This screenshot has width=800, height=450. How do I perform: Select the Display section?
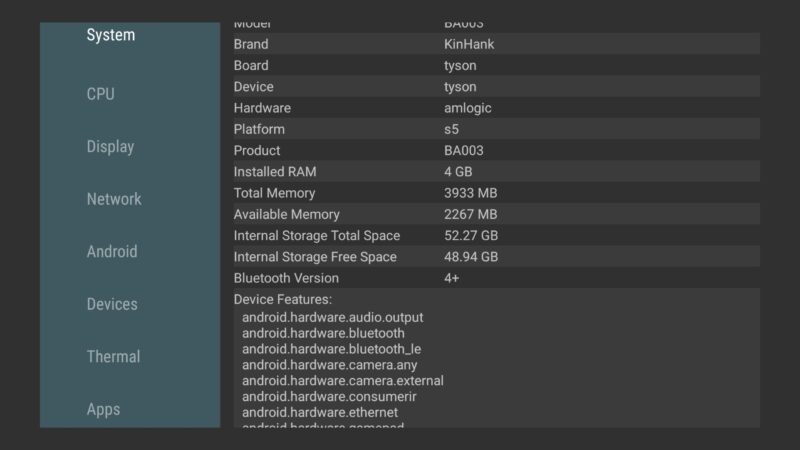click(x=110, y=147)
